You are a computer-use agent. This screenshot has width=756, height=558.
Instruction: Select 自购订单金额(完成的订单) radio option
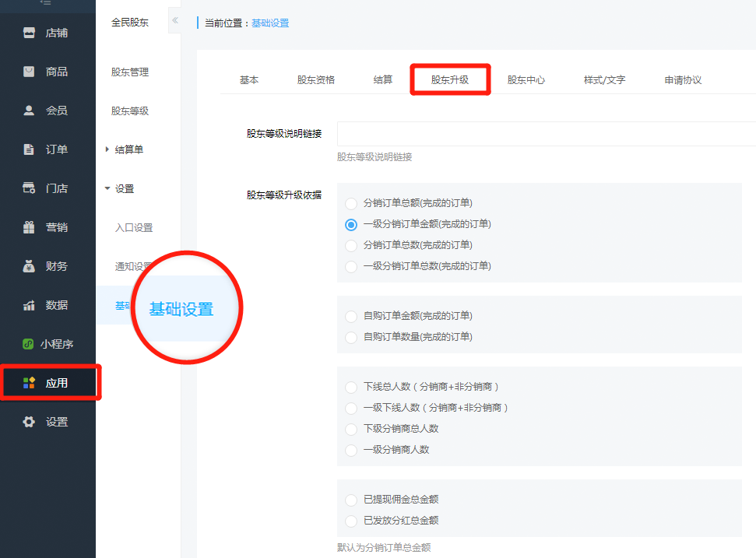(x=351, y=316)
